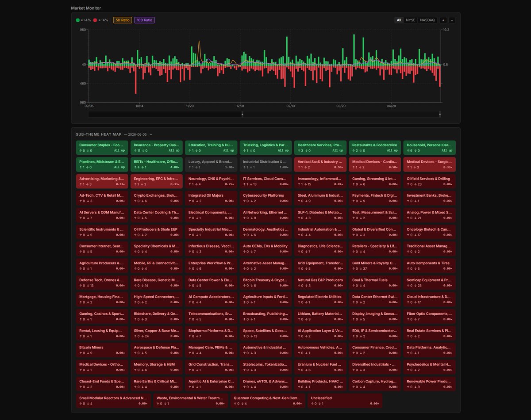Select the Engineering, EPC & Infra tile
Screen dimensions: 531x420
pos(157,181)
